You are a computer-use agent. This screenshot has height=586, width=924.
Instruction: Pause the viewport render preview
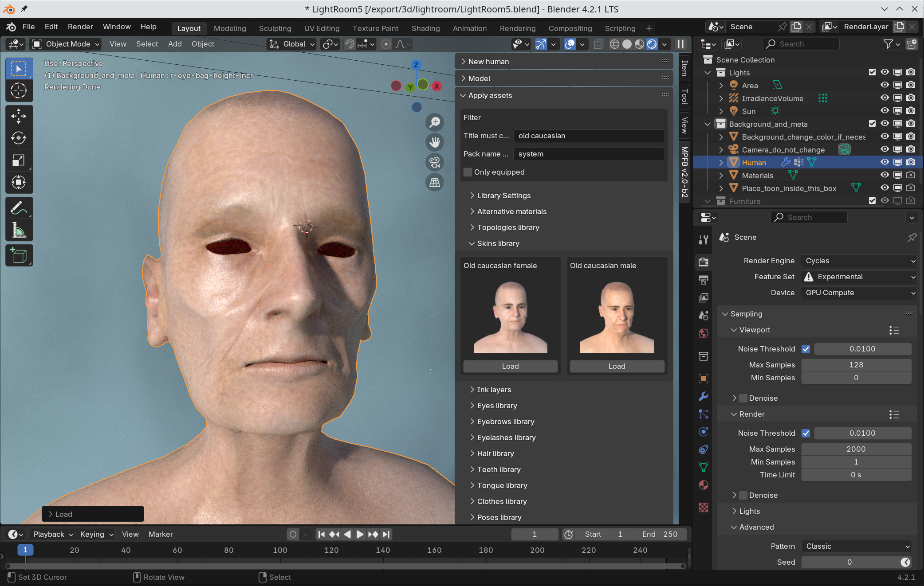tap(680, 44)
